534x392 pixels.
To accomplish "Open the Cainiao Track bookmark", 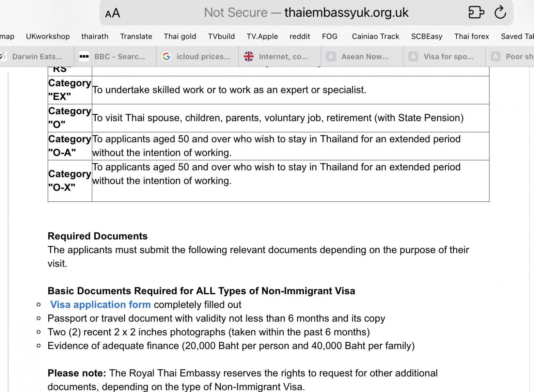I will (x=375, y=36).
